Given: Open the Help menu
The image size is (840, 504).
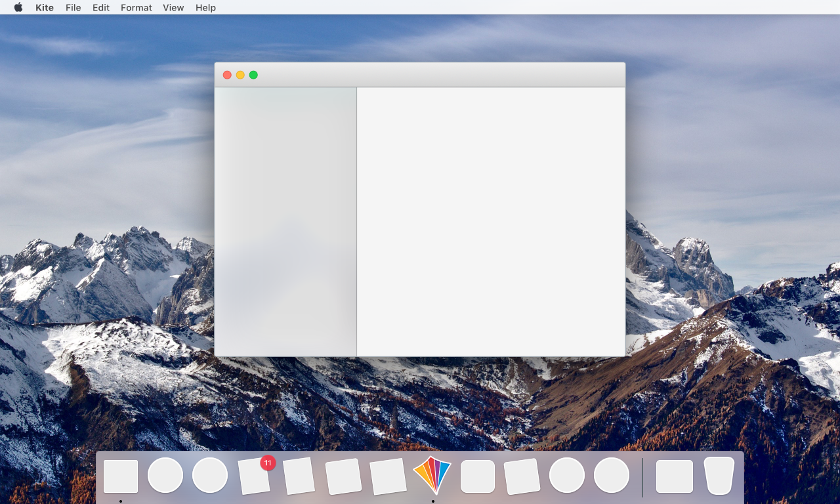Looking at the screenshot, I should click(x=205, y=7).
